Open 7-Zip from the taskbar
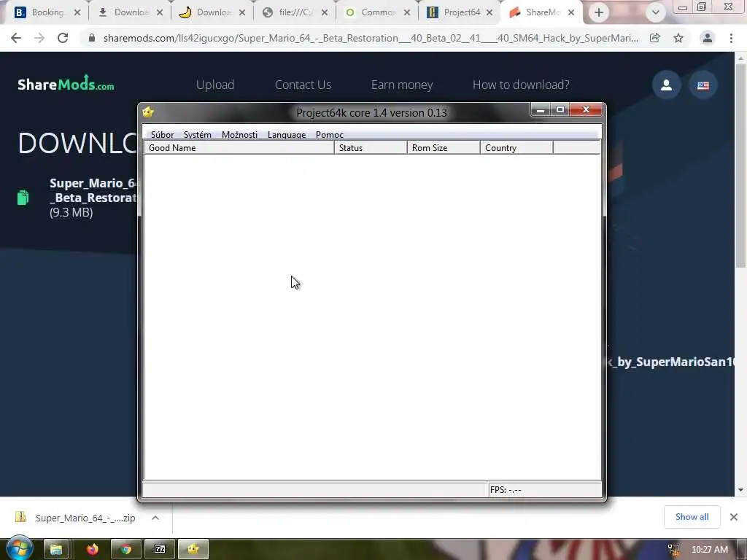This screenshot has height=560, width=747. coord(160,550)
